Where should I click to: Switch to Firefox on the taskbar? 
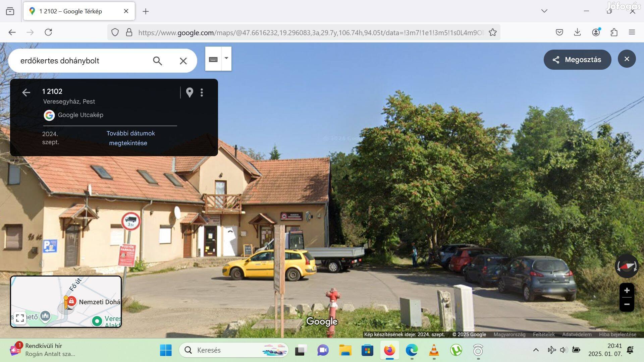pos(389,350)
